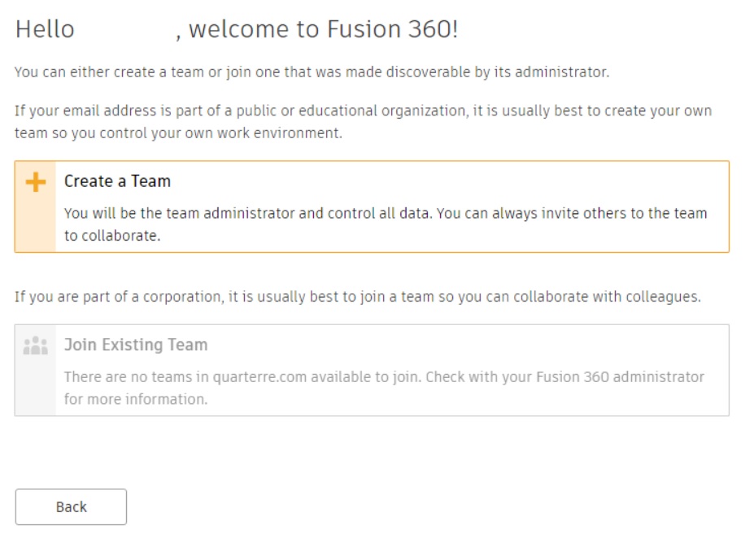Click the Back button label text
This screenshot has height=560, width=754.
[71, 506]
